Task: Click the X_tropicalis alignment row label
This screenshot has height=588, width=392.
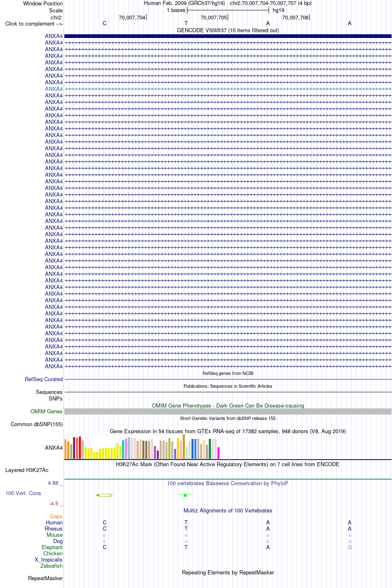Action: coord(49,560)
